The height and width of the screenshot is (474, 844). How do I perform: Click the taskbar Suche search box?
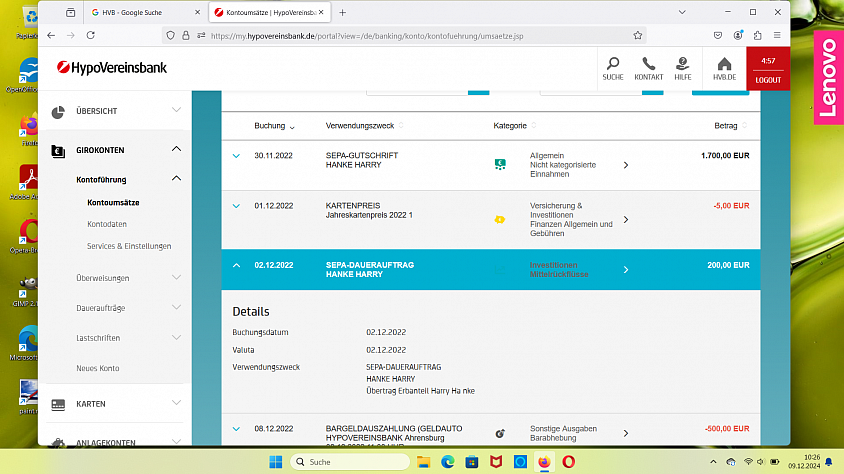tap(350, 462)
